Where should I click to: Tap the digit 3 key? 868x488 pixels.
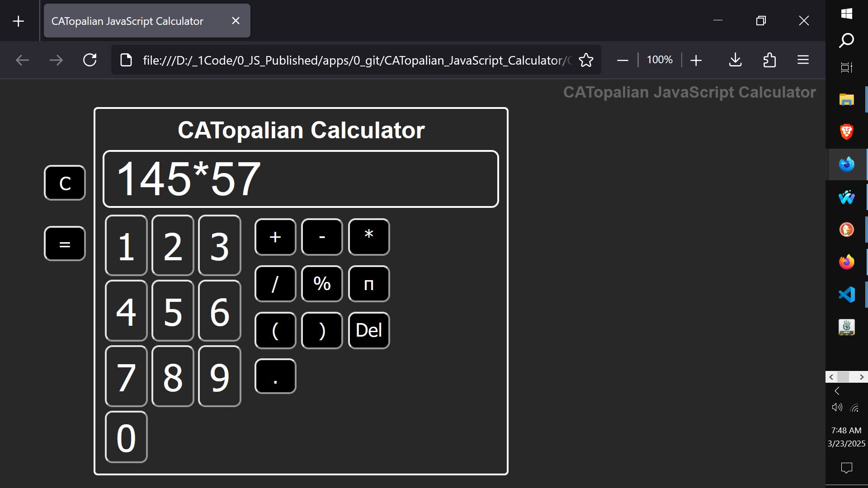(219, 245)
